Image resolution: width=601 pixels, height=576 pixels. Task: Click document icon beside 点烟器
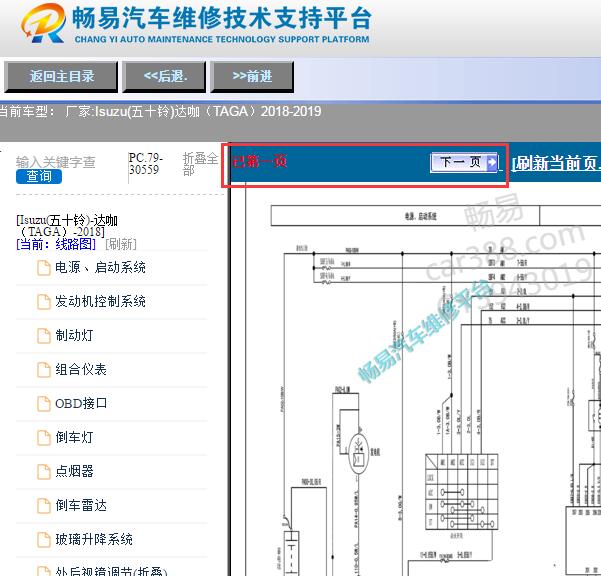point(44,472)
